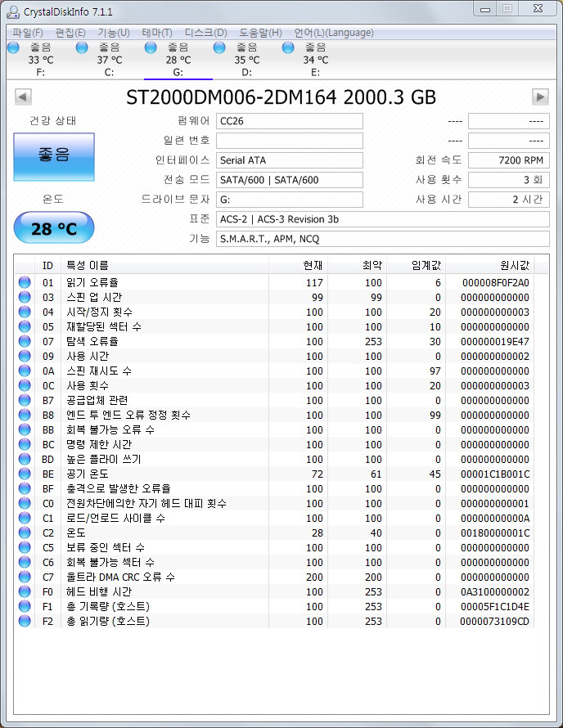
Task: Click the 특성 이름 column header
Action: [x=164, y=266]
